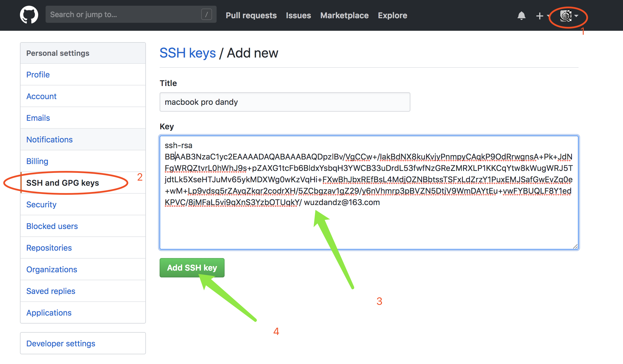Open Developer settings link
The height and width of the screenshot is (364, 623).
(61, 343)
